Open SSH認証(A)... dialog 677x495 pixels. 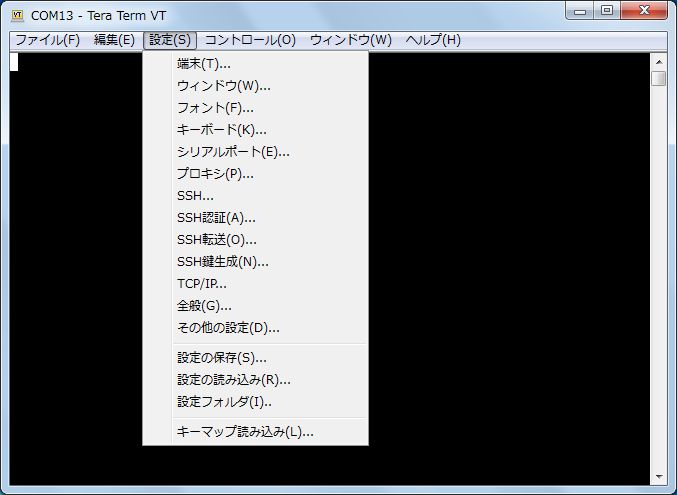point(256,218)
